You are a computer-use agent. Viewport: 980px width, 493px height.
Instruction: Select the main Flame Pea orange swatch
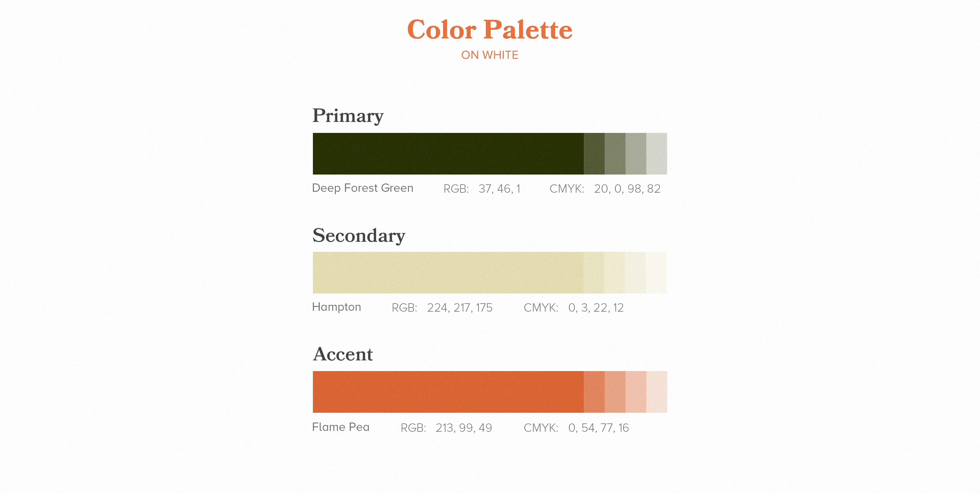point(448,392)
